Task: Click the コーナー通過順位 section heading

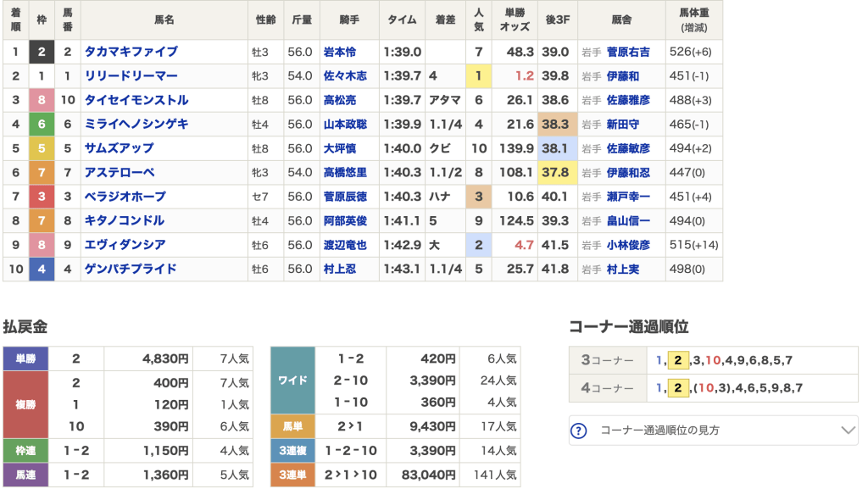Action: [x=629, y=326]
